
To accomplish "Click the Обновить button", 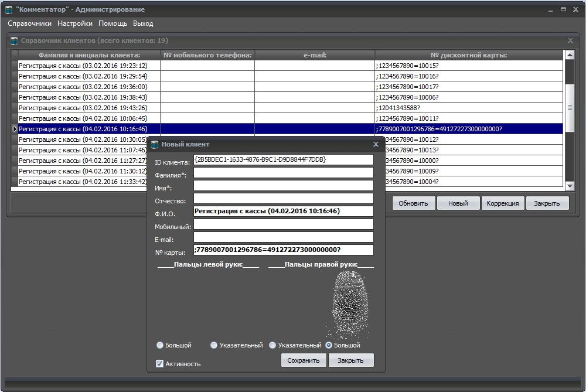I will pos(413,203).
